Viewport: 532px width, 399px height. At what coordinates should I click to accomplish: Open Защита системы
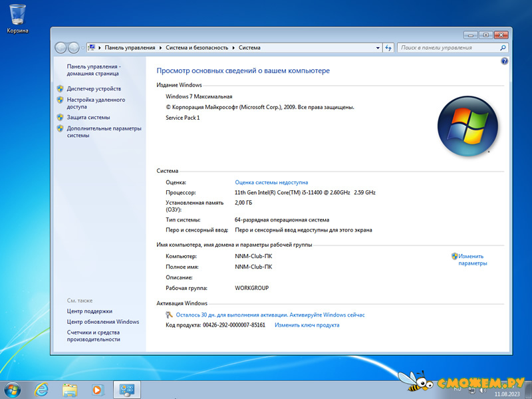pos(88,118)
